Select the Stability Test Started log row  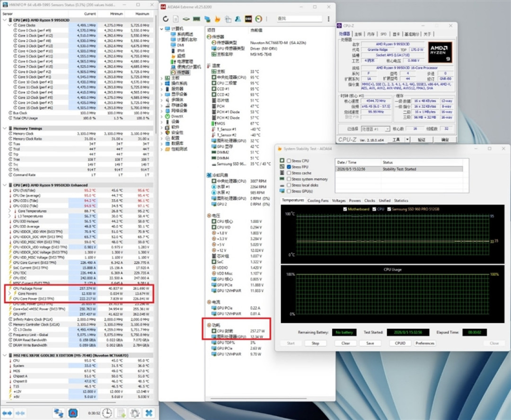399,169
